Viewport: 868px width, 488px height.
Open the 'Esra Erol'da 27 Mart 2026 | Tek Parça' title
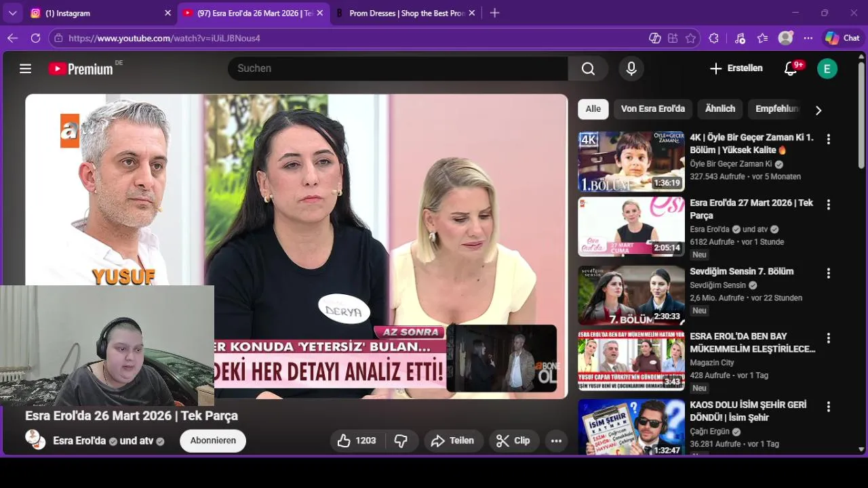751,209
